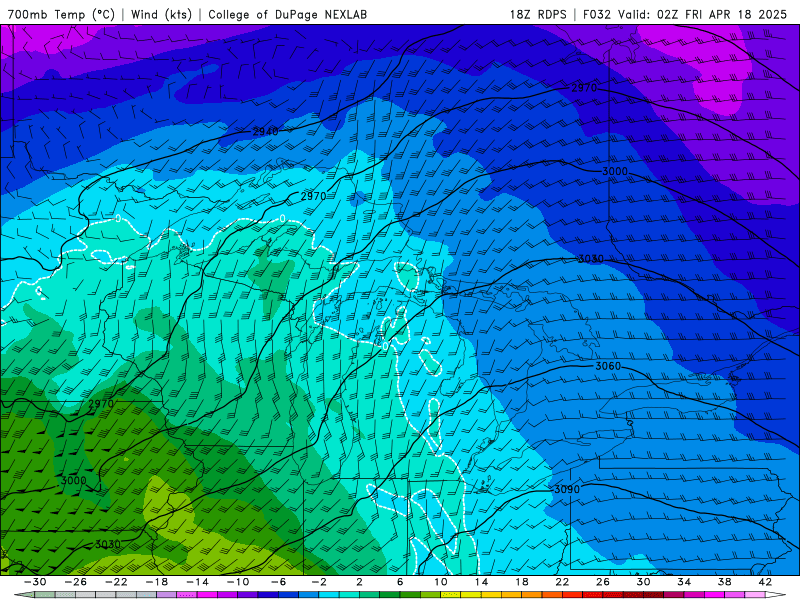Click the 34 color scale label
Screen dimensions: 800x600
pyautogui.click(x=684, y=582)
